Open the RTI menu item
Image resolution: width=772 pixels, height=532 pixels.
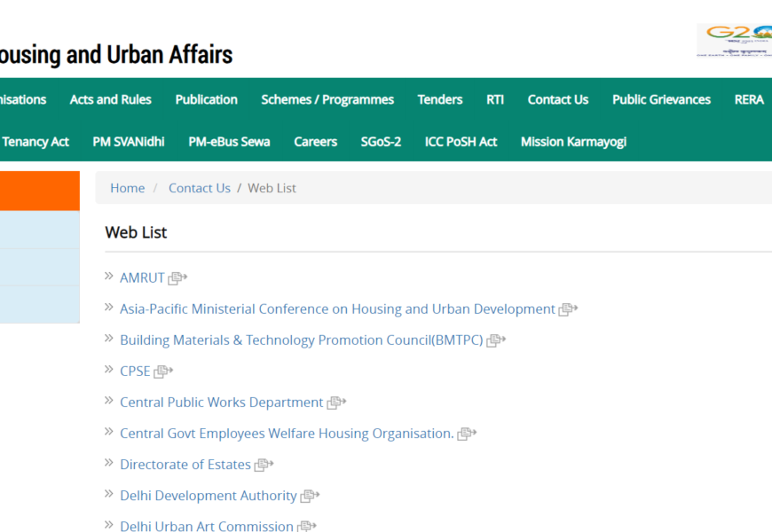point(495,99)
